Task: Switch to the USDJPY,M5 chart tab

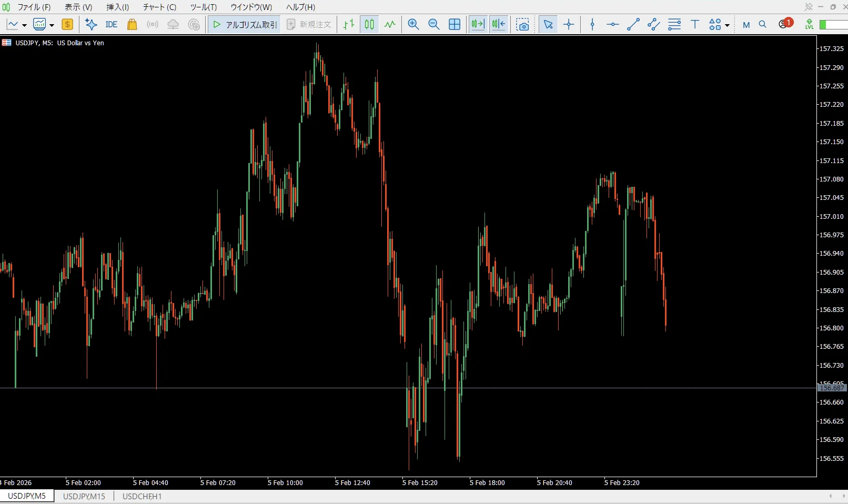Action: (27, 496)
